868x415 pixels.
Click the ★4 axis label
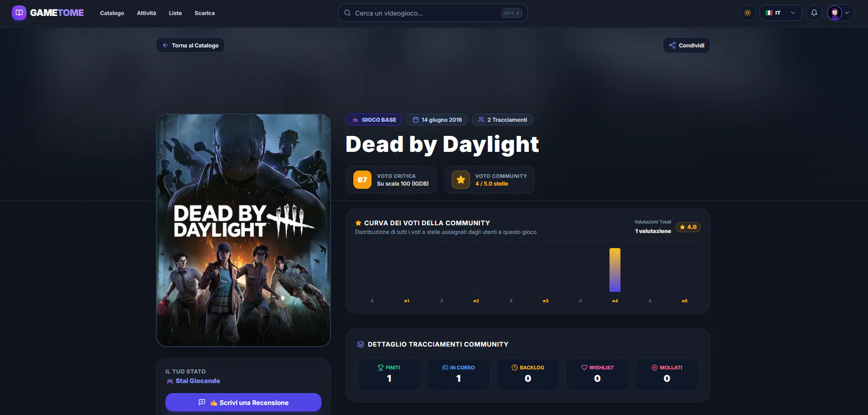coord(615,301)
